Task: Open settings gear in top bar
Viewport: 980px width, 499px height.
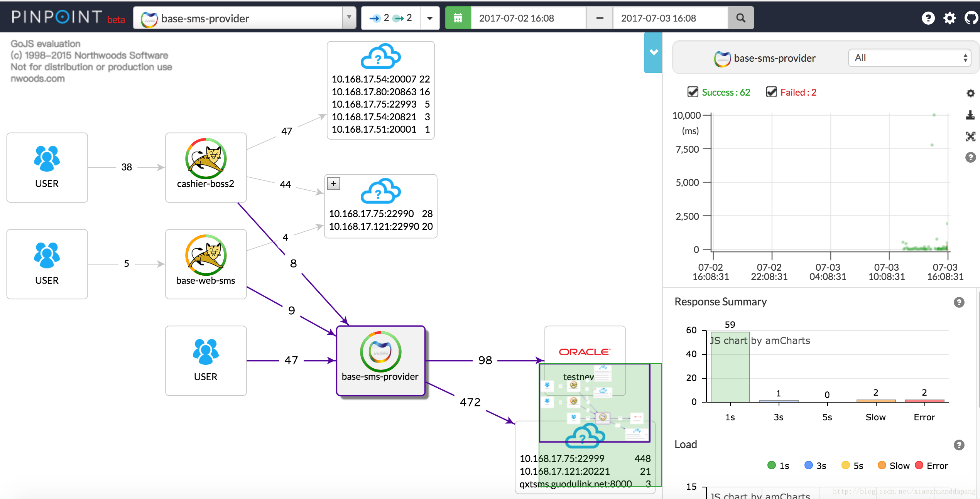Action: point(950,18)
